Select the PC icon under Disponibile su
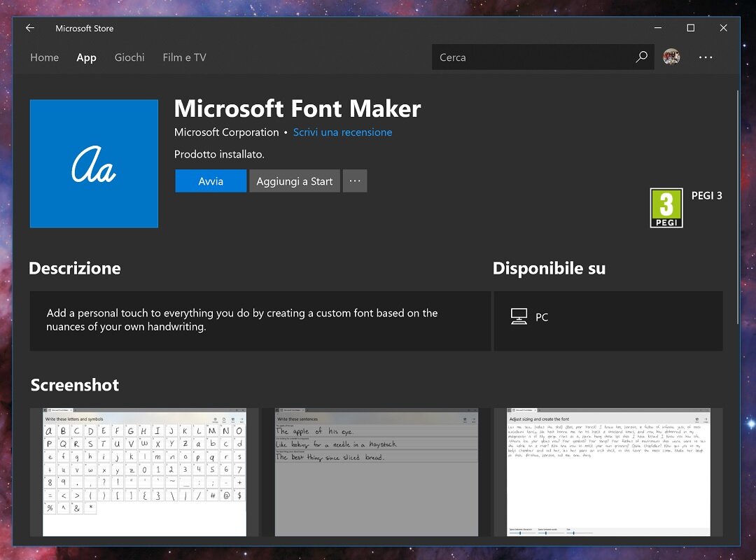The width and height of the screenshot is (756, 560). (x=519, y=316)
